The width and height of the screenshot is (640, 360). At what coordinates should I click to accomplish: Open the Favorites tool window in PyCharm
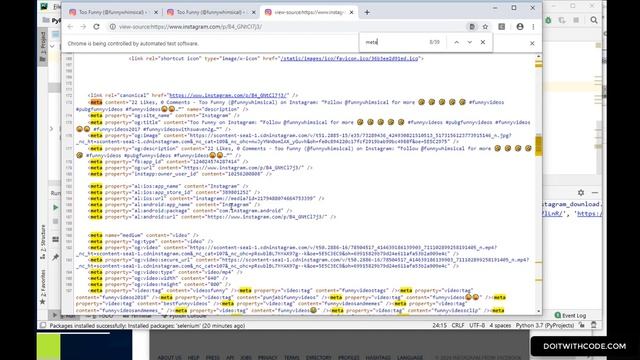coord(43,287)
